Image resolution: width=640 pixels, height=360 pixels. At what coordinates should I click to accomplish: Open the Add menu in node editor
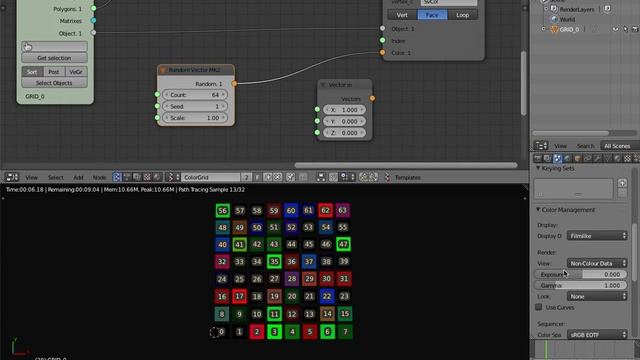78,178
